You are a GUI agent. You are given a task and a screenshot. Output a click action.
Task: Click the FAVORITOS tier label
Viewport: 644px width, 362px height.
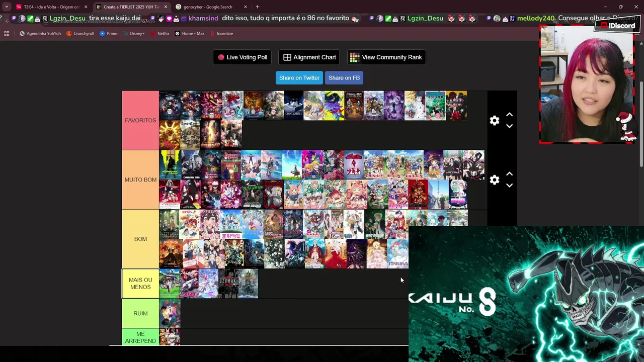(x=140, y=121)
